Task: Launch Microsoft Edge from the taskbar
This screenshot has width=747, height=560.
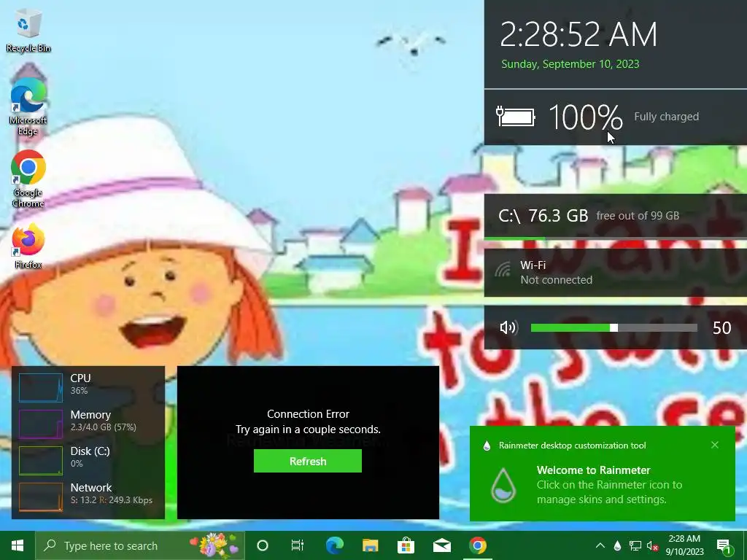Action: (x=334, y=545)
